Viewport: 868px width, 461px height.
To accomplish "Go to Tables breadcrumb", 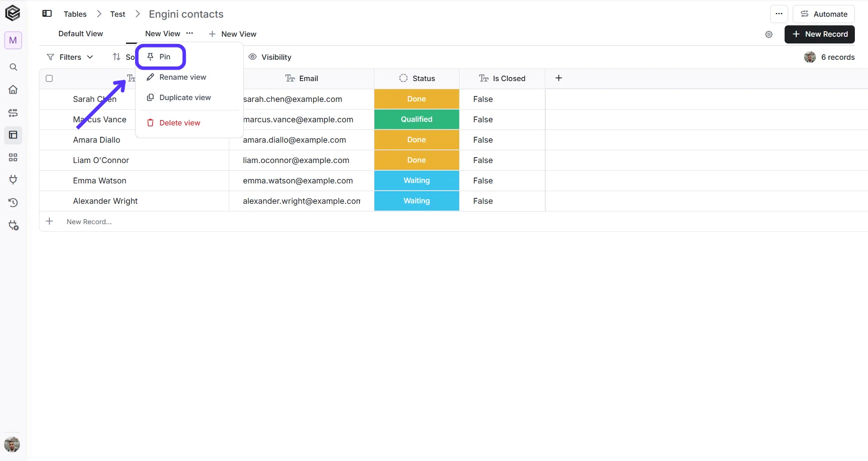I will click(x=75, y=14).
